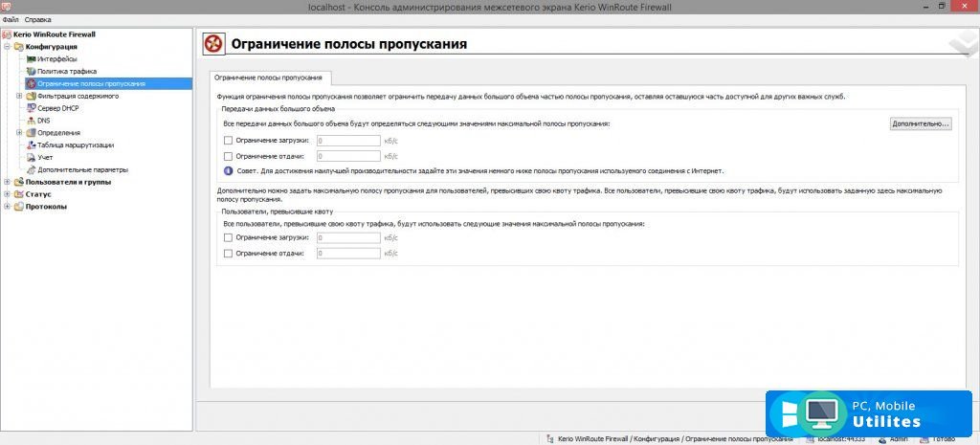Click the Дополнительно... button
Viewport: 980px width, 445px height.
pyautogui.click(x=921, y=123)
